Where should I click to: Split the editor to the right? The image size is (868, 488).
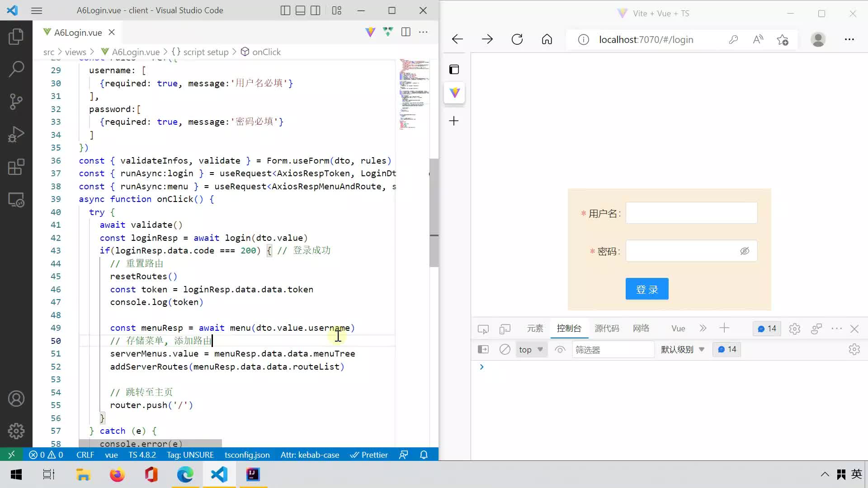[406, 32]
